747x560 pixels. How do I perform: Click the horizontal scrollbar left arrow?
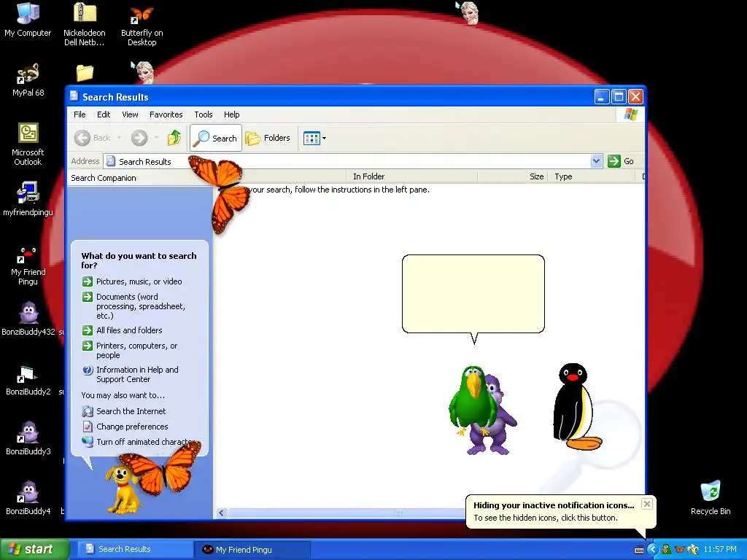pyautogui.click(x=221, y=513)
